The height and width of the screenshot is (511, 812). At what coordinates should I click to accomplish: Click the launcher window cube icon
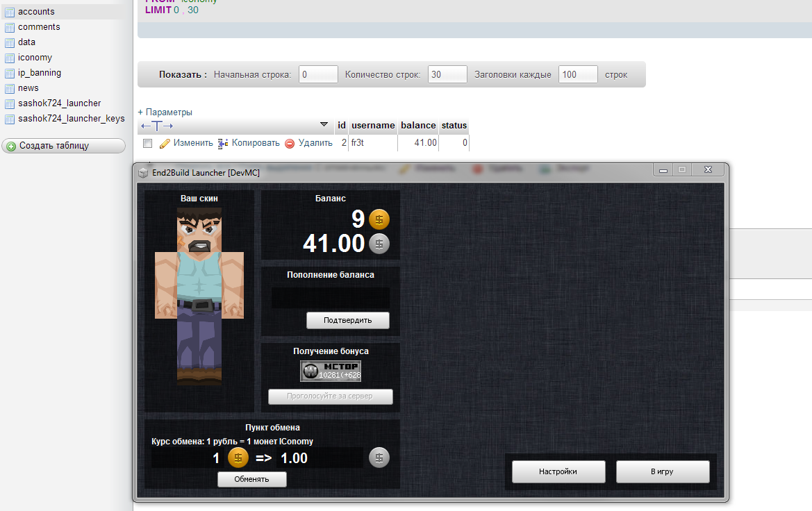(143, 173)
